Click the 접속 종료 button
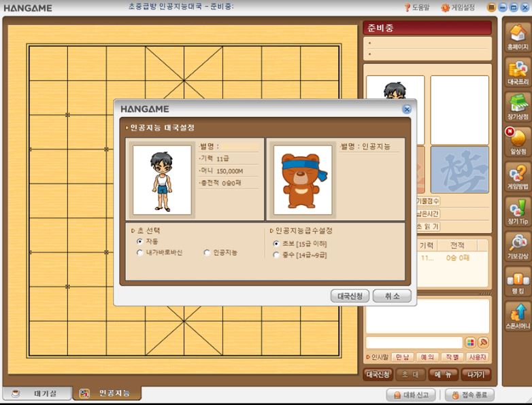Screen dimensions: 532x405 tap(469, 395)
